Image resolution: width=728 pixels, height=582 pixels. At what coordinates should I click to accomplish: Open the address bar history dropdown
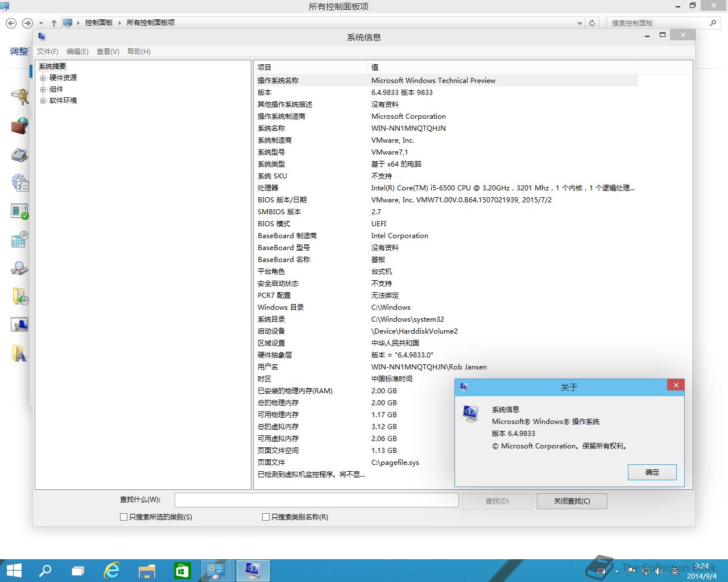580,23
